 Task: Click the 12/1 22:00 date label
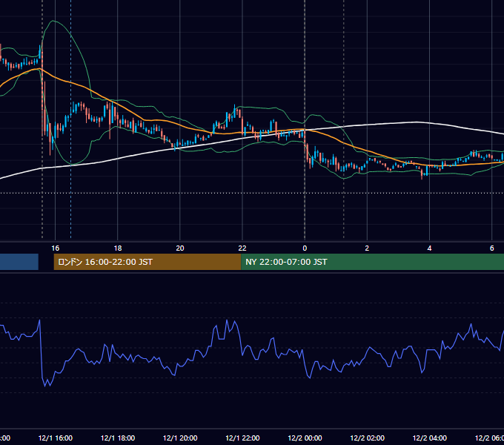click(x=242, y=438)
